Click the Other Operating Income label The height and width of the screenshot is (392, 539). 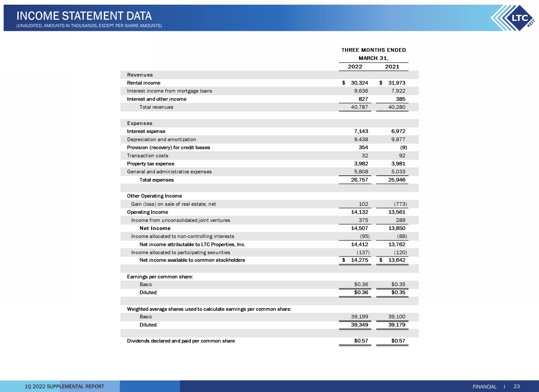click(155, 196)
